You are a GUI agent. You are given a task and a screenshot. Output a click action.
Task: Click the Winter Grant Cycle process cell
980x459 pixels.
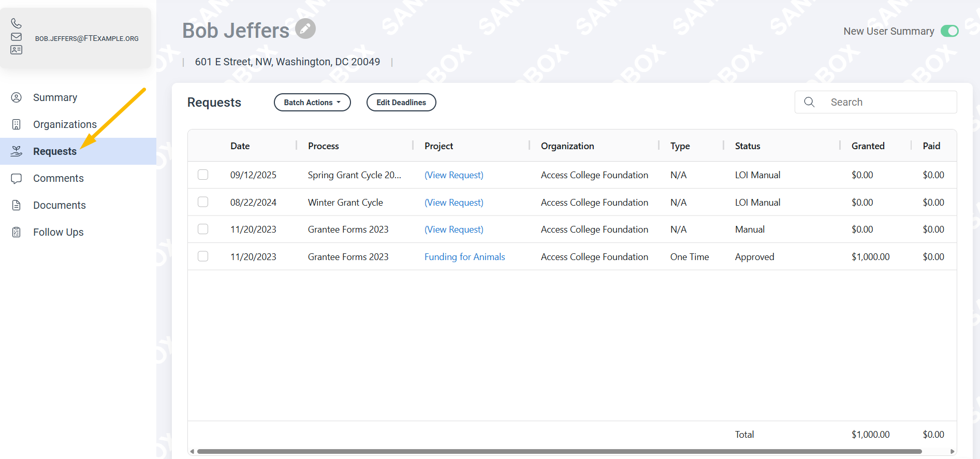(345, 203)
